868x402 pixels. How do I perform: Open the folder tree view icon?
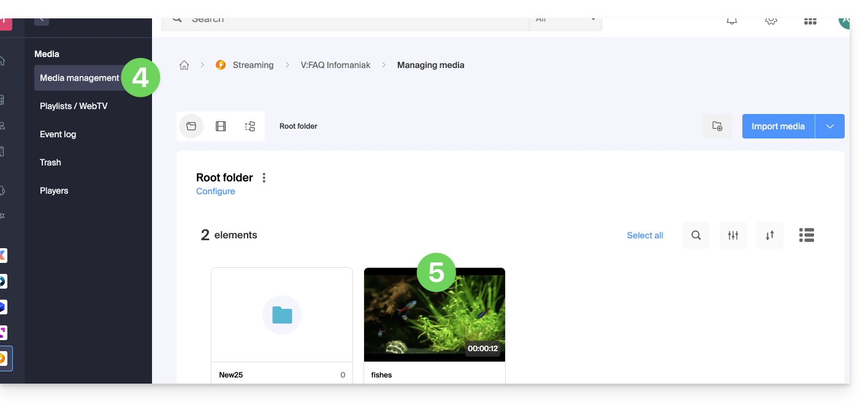pyautogui.click(x=250, y=126)
